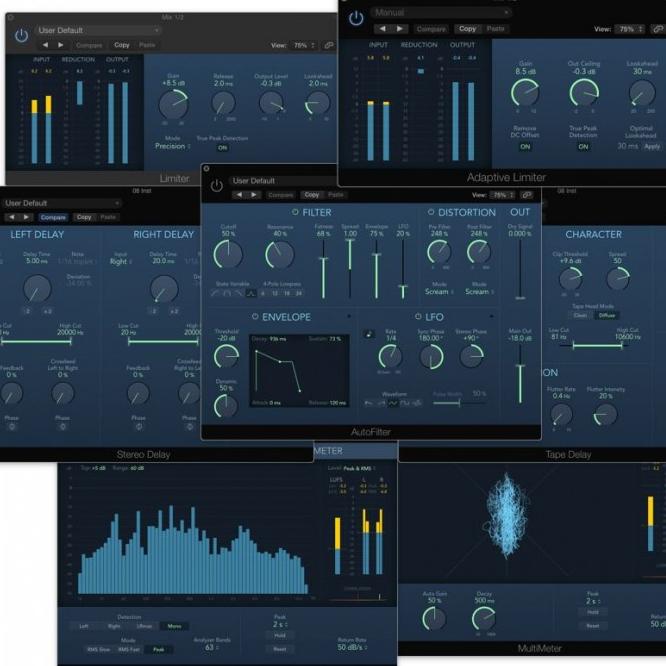Click the Adaptive Limiter link icon
This screenshot has width=666, height=666.
click(658, 29)
